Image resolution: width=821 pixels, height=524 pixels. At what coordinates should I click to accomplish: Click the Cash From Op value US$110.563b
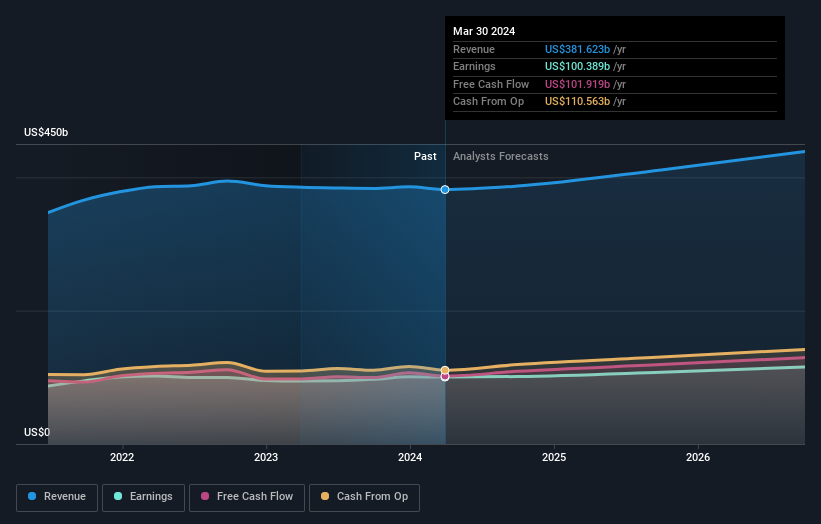tap(577, 102)
